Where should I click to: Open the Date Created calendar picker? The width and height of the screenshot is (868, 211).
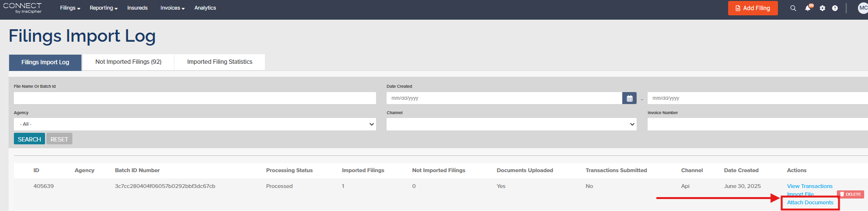(x=629, y=98)
